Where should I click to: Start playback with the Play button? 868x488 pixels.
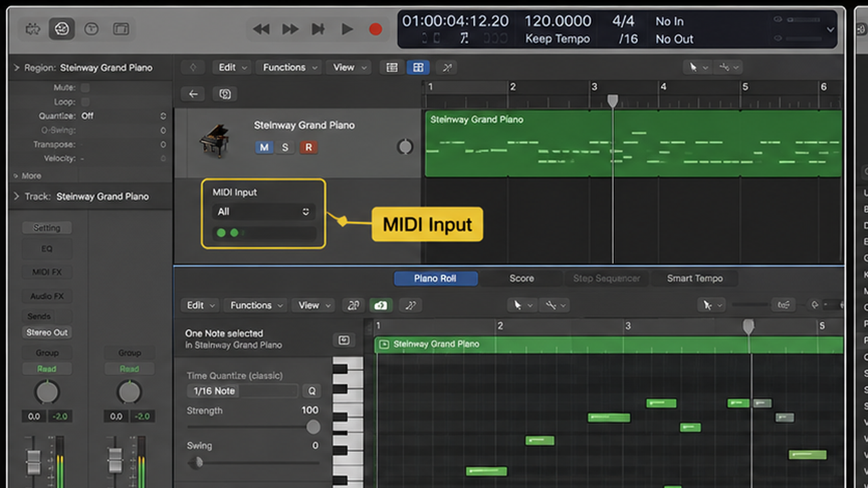coord(347,29)
